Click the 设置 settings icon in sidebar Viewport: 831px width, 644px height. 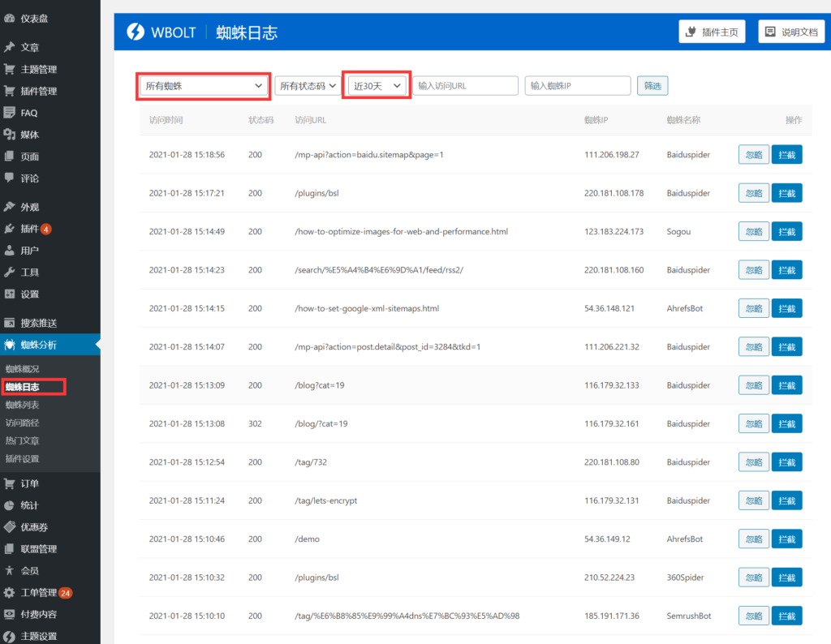(9, 294)
